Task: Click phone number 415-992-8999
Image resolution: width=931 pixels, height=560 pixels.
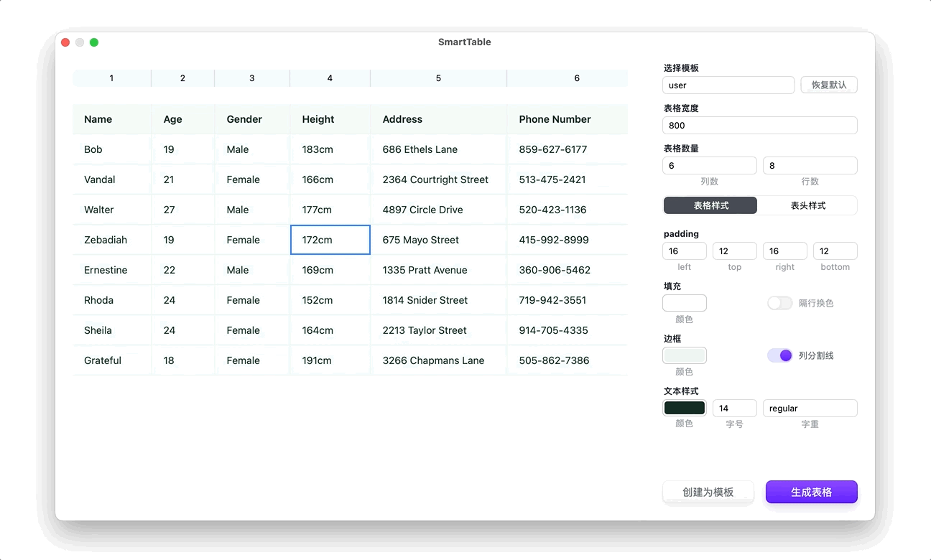Action: coord(568,240)
